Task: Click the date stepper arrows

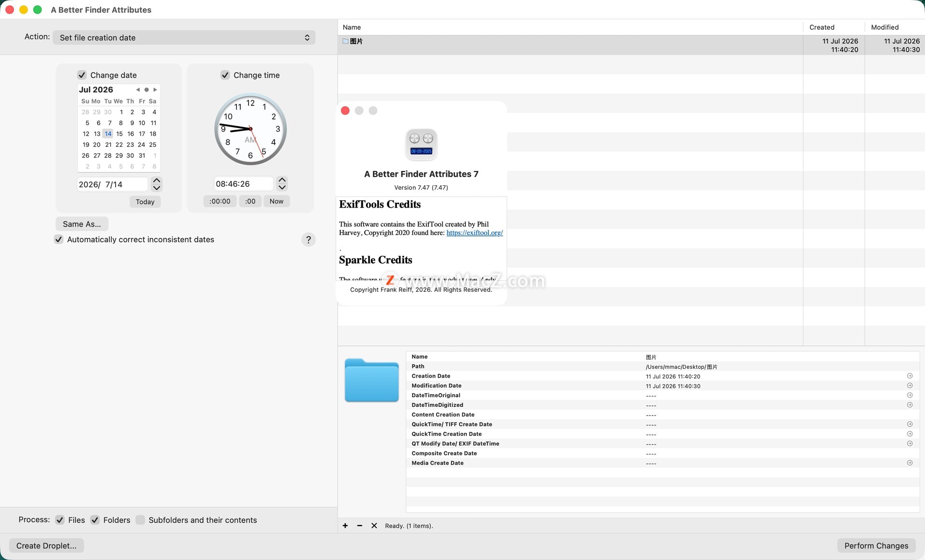Action: coord(157,184)
